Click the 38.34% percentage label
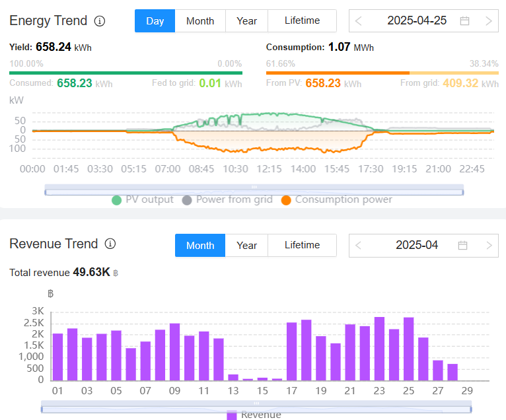This screenshot has width=506, height=420. coord(484,63)
